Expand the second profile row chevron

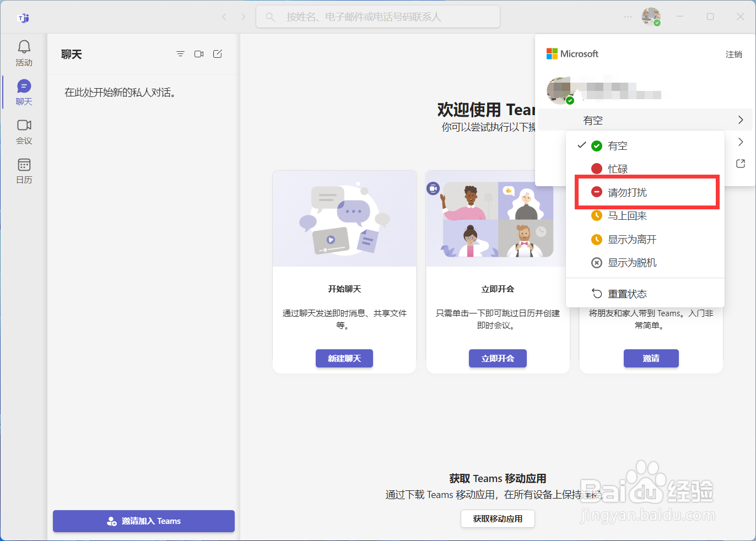741,142
